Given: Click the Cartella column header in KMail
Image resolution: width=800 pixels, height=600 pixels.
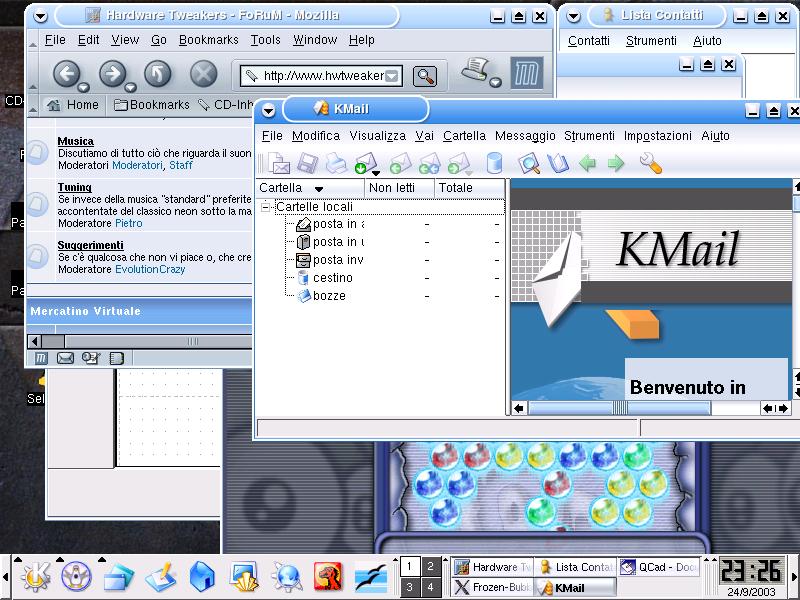Looking at the screenshot, I should click(x=311, y=188).
